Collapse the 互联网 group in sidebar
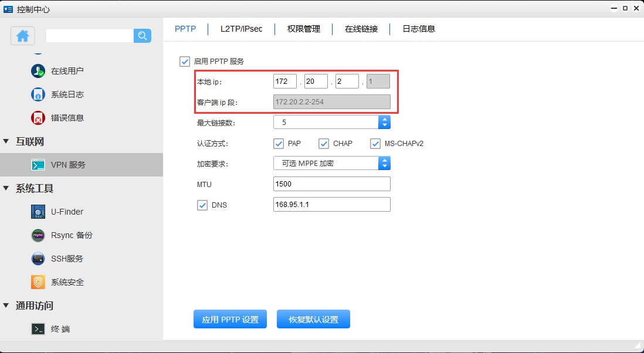 (x=7, y=141)
